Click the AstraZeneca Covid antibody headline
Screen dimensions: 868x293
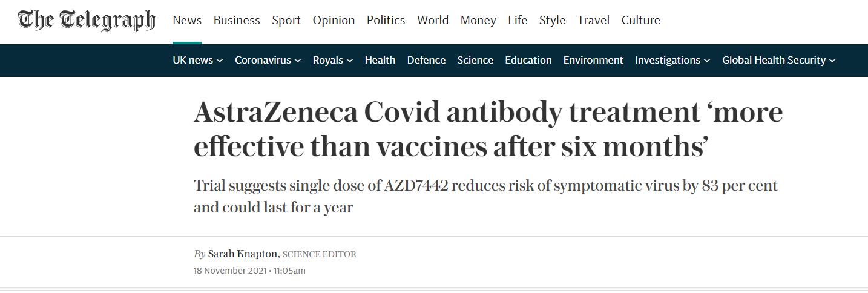(488, 130)
